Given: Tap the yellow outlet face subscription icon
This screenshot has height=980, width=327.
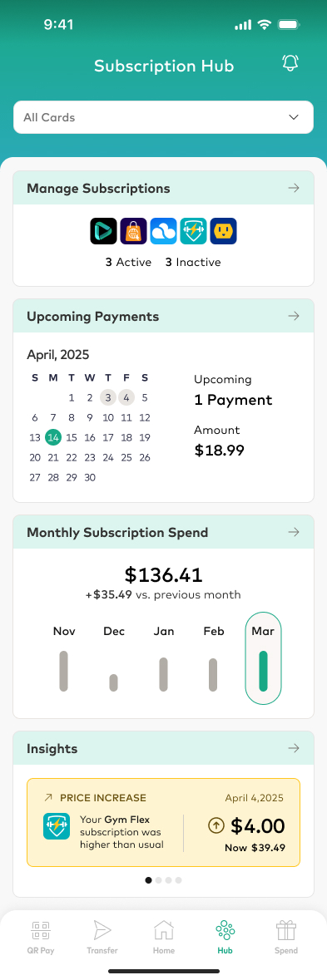Looking at the screenshot, I should coord(223,230).
